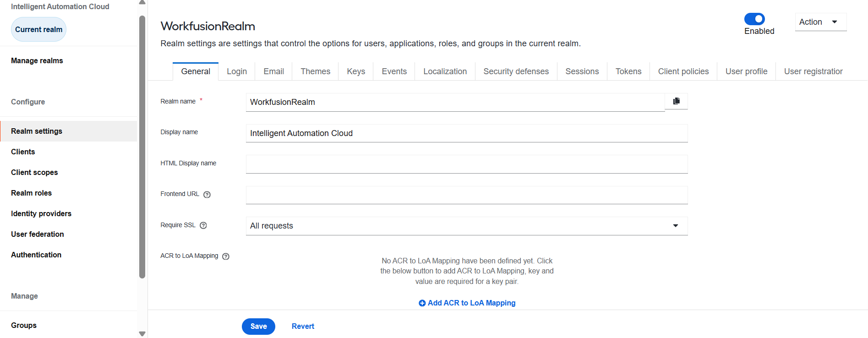Open the Action dropdown menu
This screenshot has width=868, height=338.
[821, 22]
